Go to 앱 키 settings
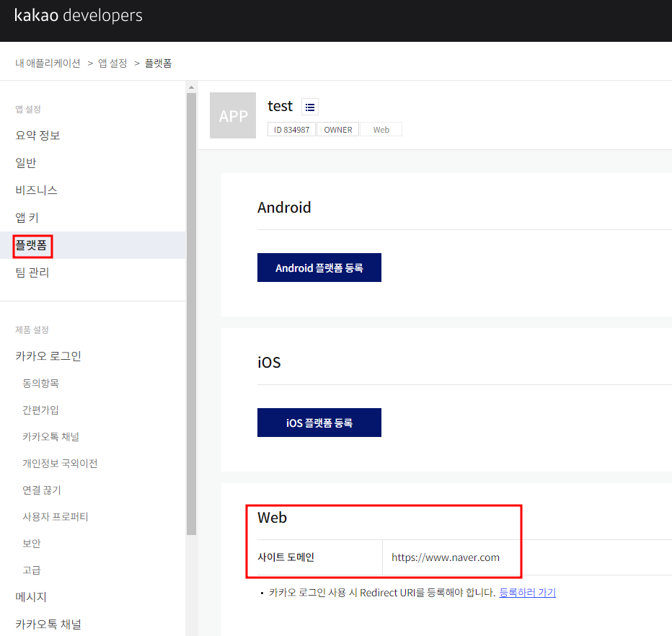Viewport: 672px width, 636px height. click(x=27, y=218)
